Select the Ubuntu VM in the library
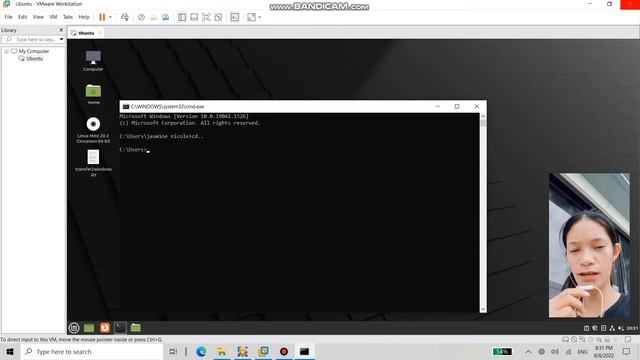The height and width of the screenshot is (360, 640). tap(35, 59)
